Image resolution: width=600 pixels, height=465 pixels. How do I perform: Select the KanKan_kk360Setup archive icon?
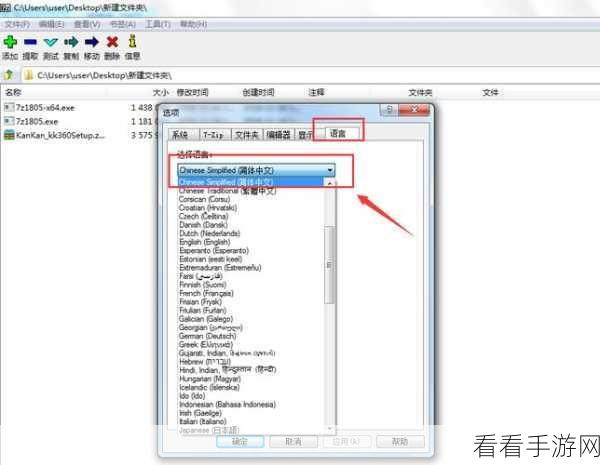coord(9,135)
